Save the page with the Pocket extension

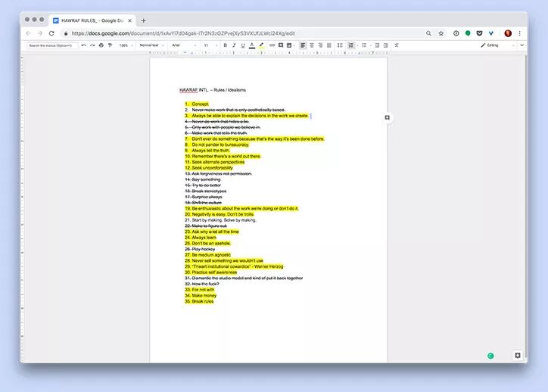(x=480, y=33)
